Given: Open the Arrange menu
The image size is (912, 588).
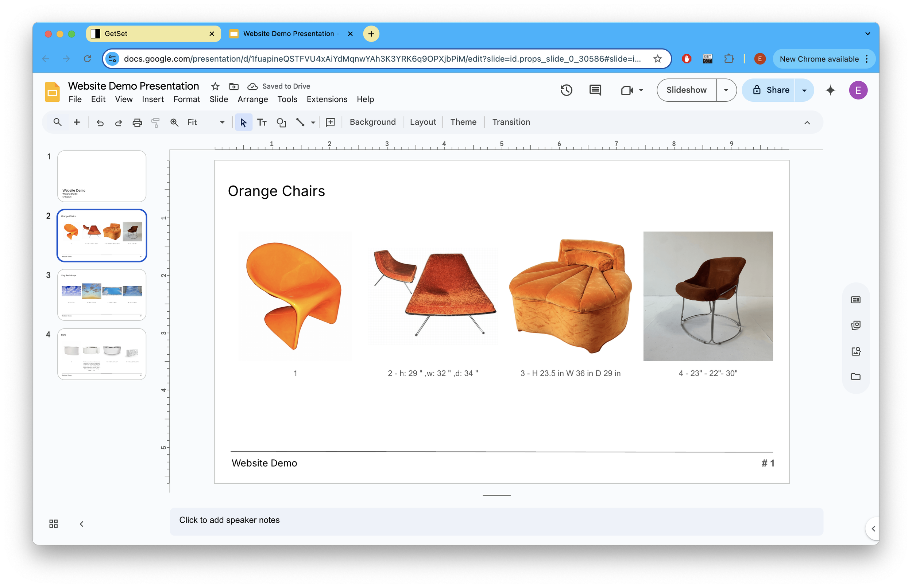Looking at the screenshot, I should 252,99.
